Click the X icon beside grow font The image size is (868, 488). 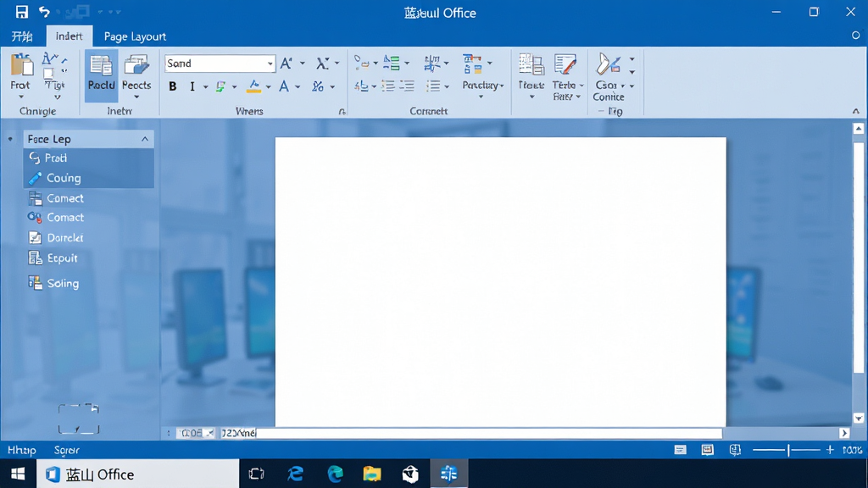(x=322, y=63)
